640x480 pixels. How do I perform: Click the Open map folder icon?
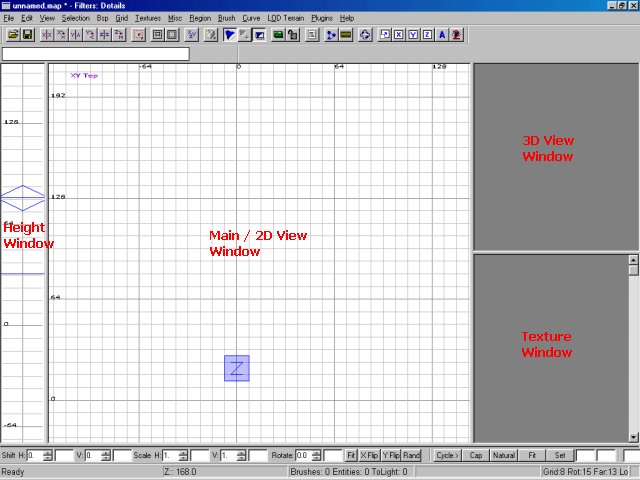click(x=13, y=34)
